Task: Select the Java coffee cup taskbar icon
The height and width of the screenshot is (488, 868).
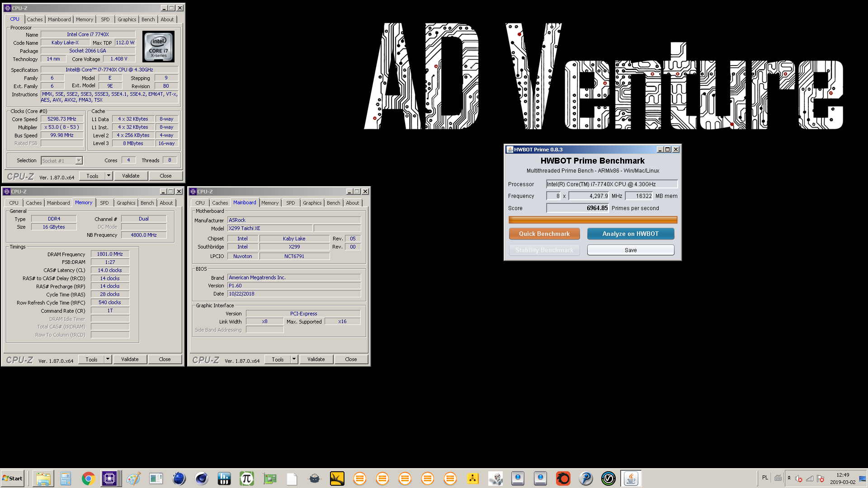Action: (631, 479)
